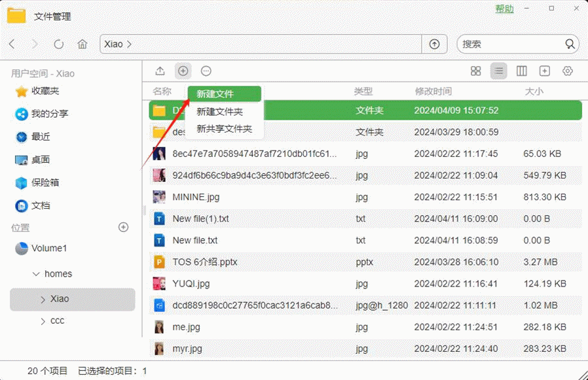Open 保险箱 vault in the sidebar
Image resolution: width=588 pixels, height=380 pixels.
tap(37, 183)
